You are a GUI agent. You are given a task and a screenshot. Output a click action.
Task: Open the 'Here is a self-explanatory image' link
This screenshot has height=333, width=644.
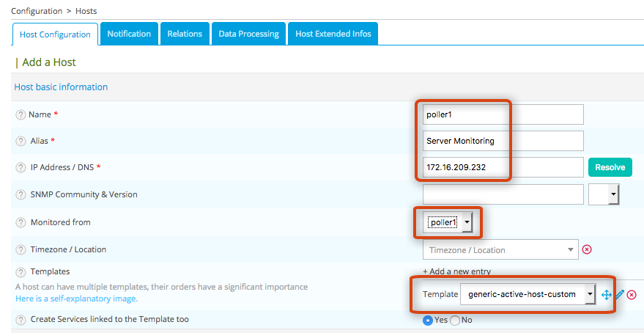pyautogui.click(x=76, y=299)
